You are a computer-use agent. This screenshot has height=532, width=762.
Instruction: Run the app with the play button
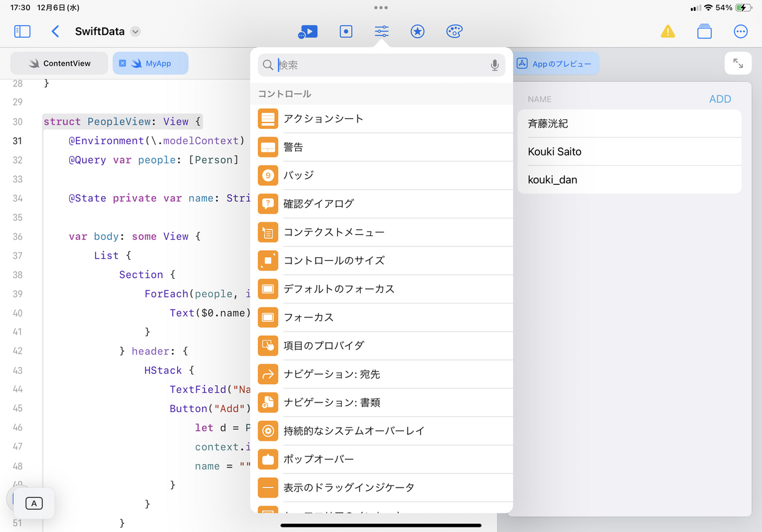point(308,31)
